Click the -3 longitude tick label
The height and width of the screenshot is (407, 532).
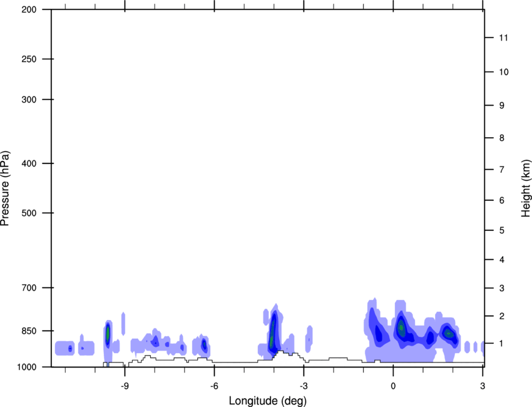[x=304, y=386]
